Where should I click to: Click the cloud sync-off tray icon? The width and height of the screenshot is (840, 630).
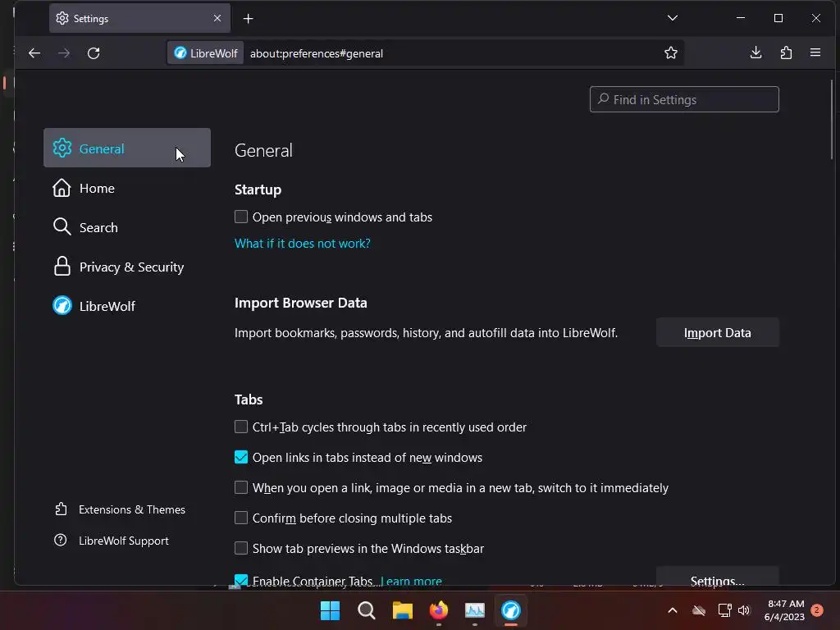[x=699, y=610]
